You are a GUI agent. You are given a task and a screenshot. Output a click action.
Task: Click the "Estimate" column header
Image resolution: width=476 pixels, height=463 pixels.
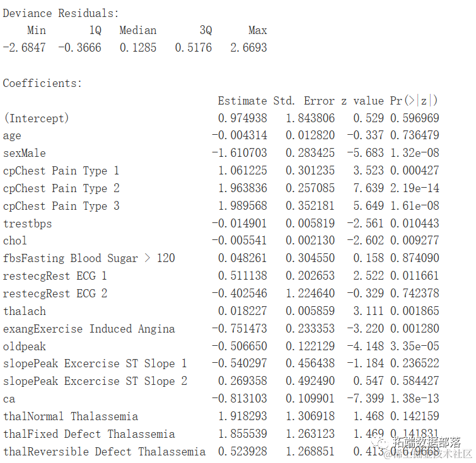(242, 100)
